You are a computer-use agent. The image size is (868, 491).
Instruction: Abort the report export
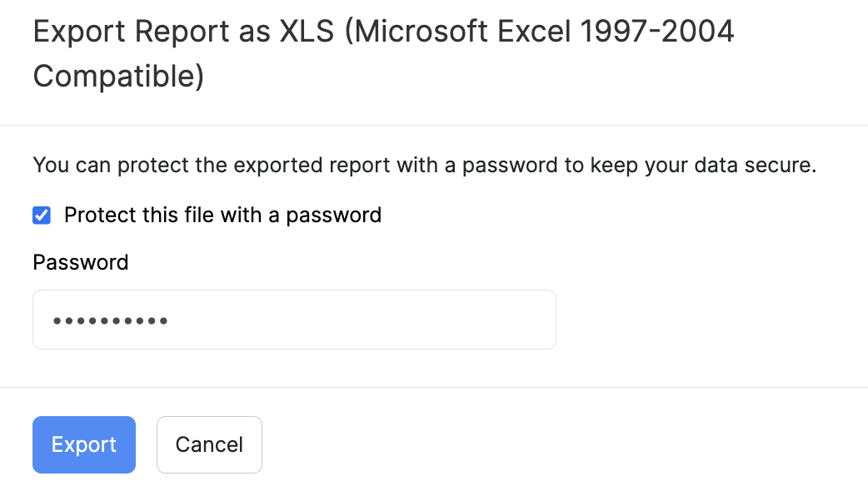[x=209, y=444]
